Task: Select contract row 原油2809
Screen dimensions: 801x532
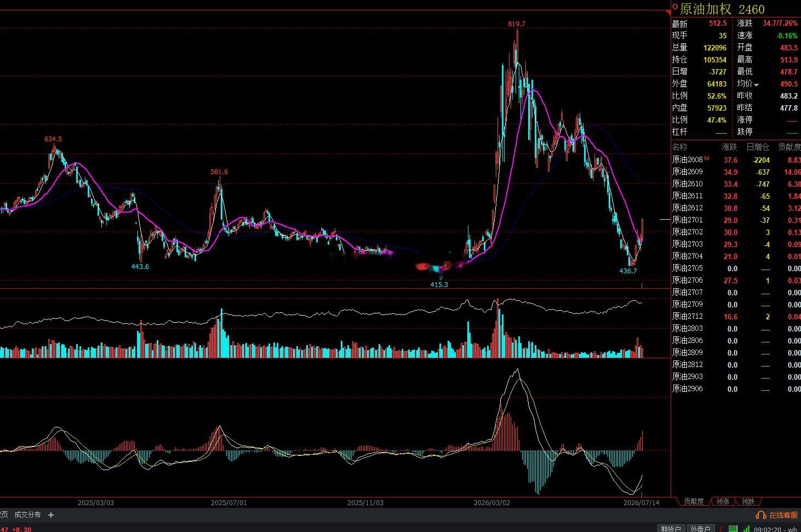Action: [x=736, y=353]
